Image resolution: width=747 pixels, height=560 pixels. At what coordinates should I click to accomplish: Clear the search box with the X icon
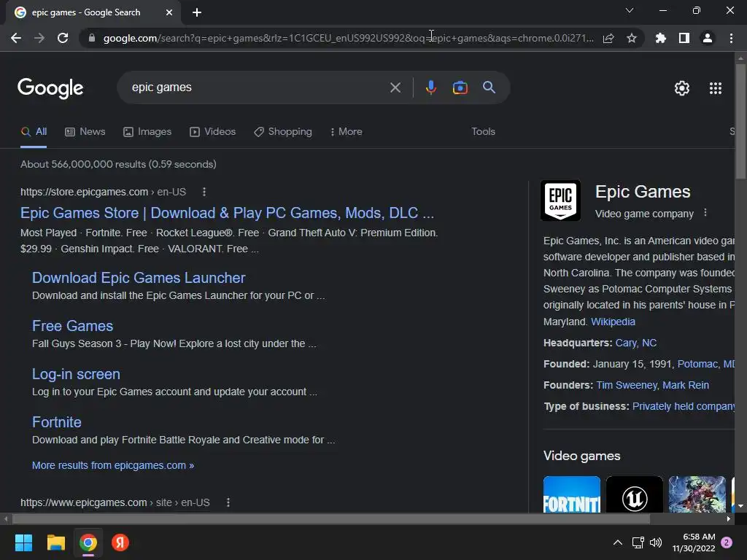(395, 87)
